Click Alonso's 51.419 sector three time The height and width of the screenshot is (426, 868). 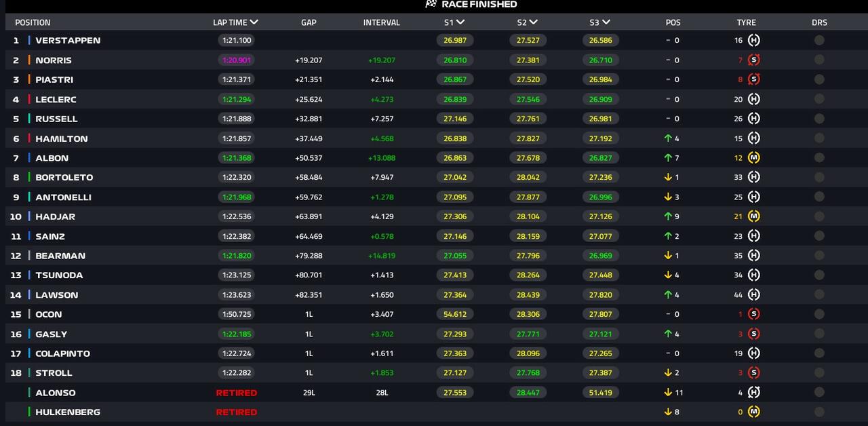tap(601, 392)
